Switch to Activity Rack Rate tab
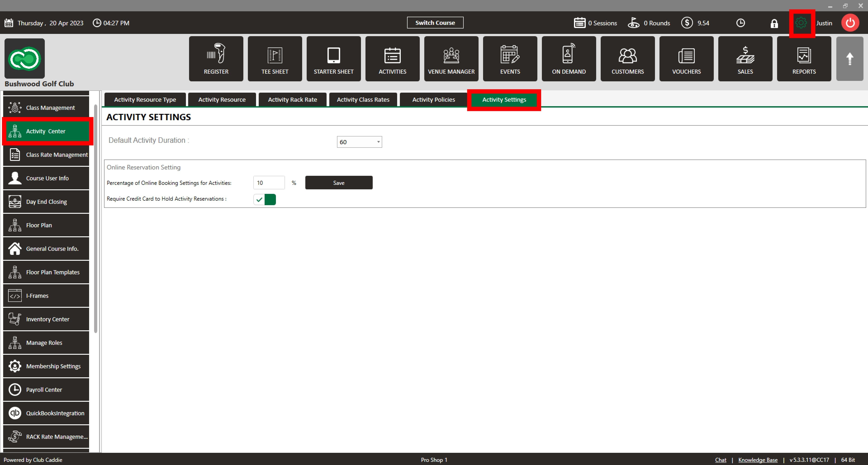Viewport: 868px width, 465px height. pos(292,100)
